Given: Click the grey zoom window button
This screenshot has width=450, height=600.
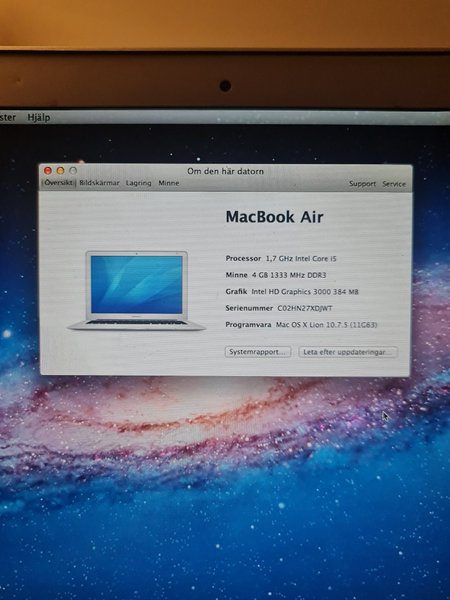Looking at the screenshot, I should (73, 171).
